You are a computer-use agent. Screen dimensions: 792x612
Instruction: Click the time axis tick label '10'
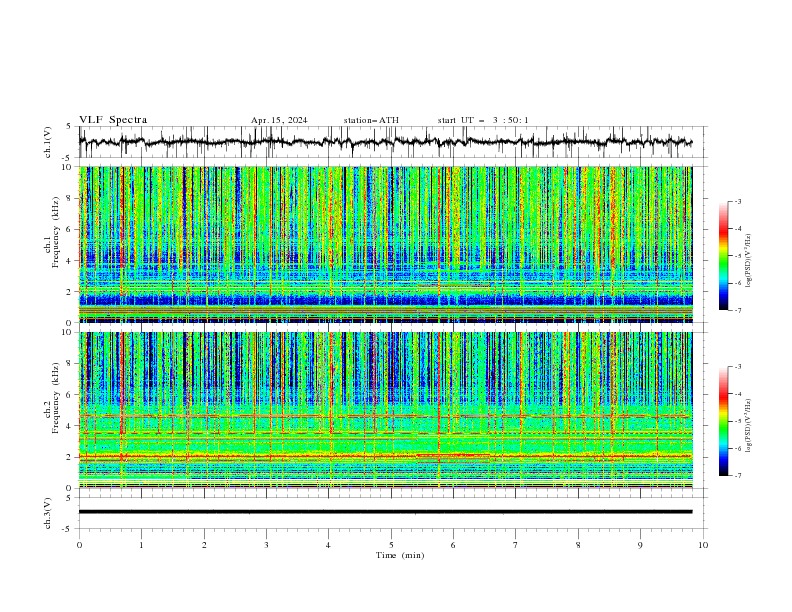click(x=703, y=545)
